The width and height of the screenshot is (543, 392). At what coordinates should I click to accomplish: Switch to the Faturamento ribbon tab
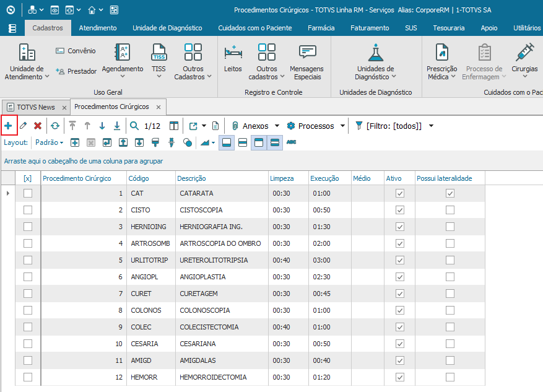pyautogui.click(x=370, y=28)
